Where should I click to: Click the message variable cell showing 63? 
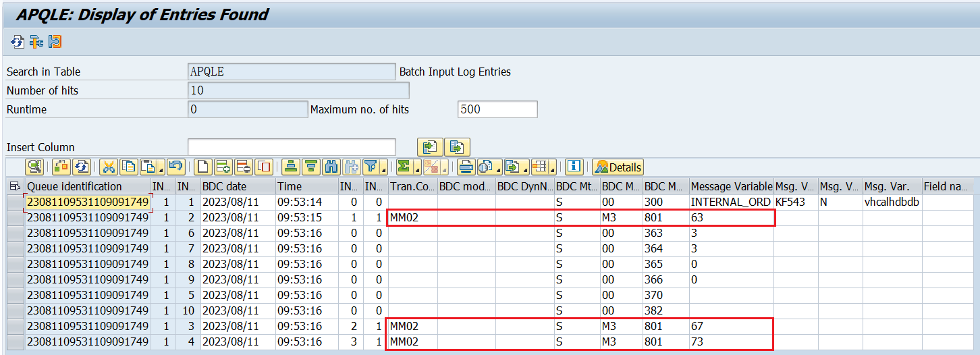coord(732,217)
